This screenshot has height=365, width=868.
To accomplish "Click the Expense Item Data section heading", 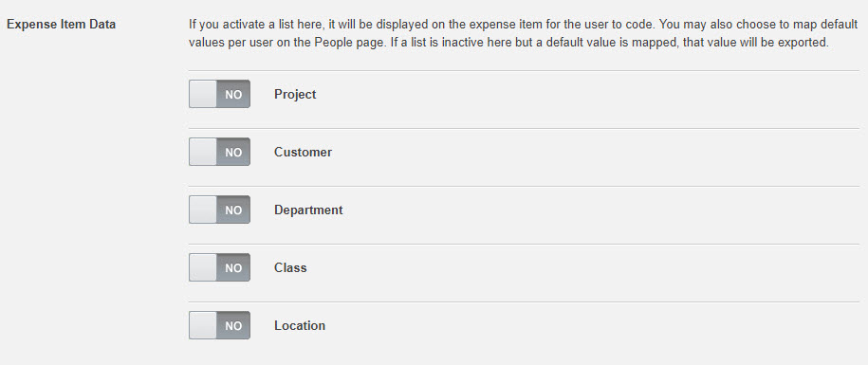I will click(61, 25).
